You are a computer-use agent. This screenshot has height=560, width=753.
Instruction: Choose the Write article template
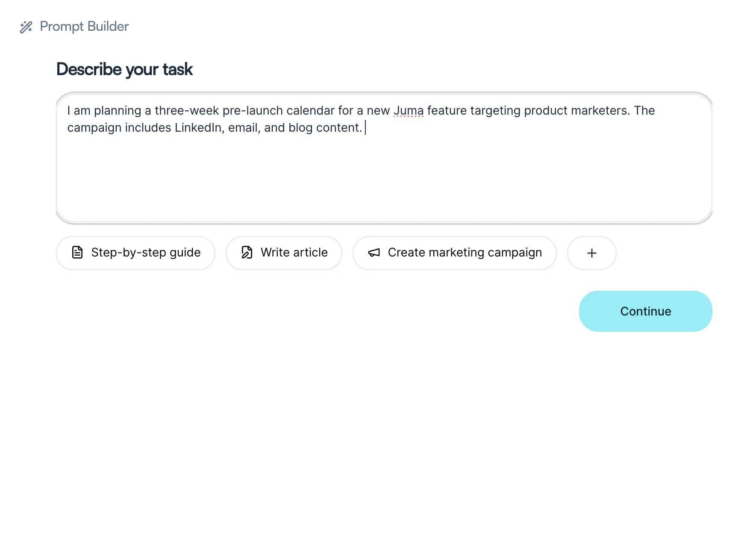tap(284, 253)
